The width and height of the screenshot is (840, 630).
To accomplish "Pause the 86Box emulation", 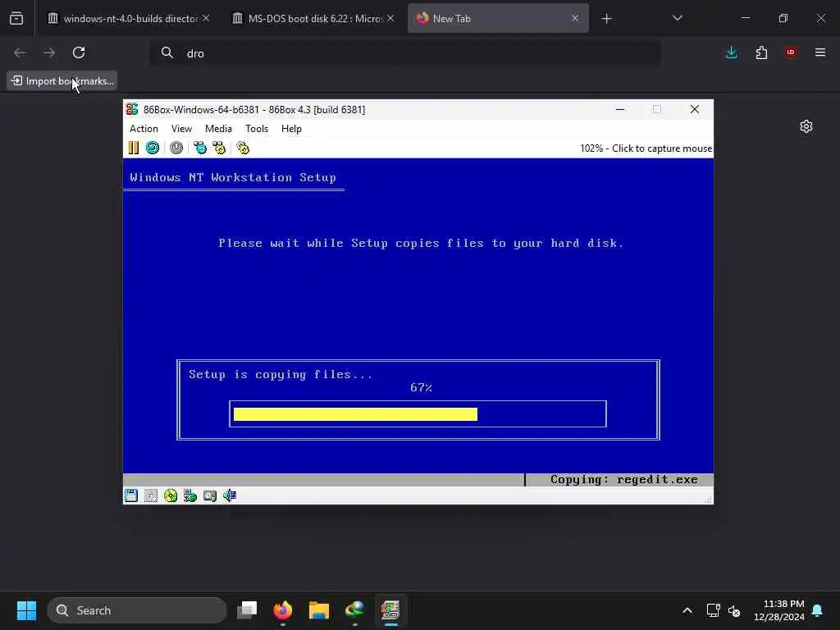I will [134, 148].
